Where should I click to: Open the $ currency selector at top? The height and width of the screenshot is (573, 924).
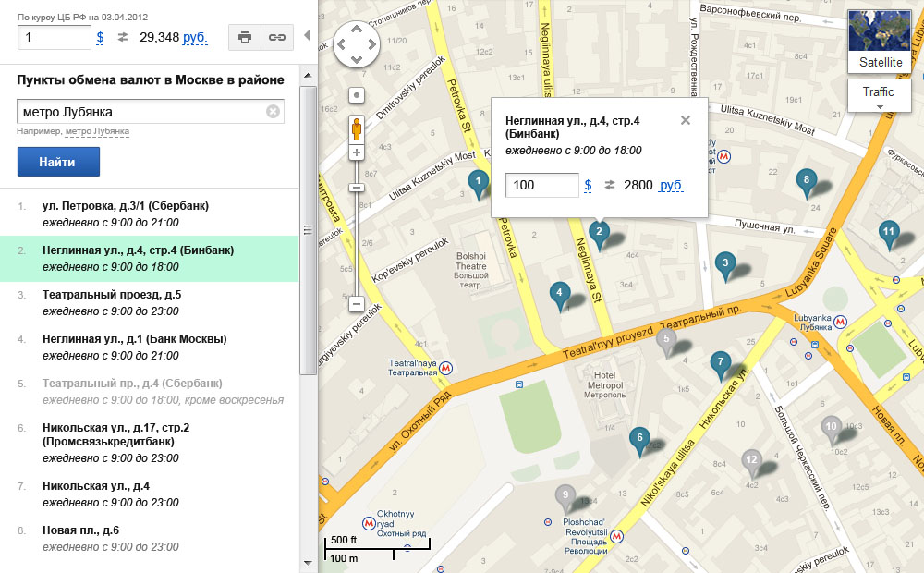click(x=100, y=37)
